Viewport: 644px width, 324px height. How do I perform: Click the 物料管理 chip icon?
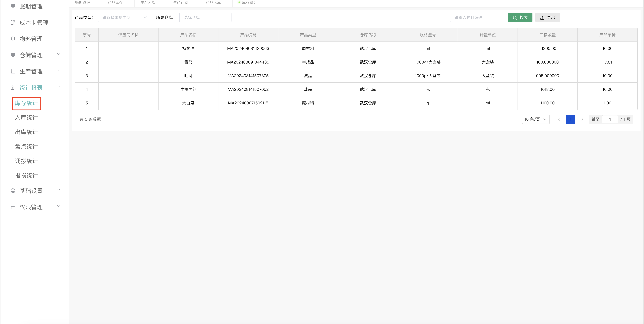pos(13,39)
